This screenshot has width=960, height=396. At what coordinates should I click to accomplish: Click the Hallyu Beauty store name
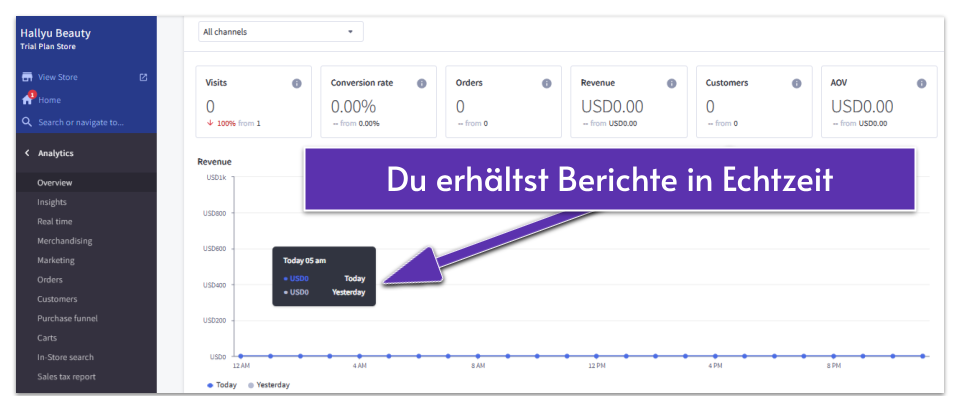[55, 34]
